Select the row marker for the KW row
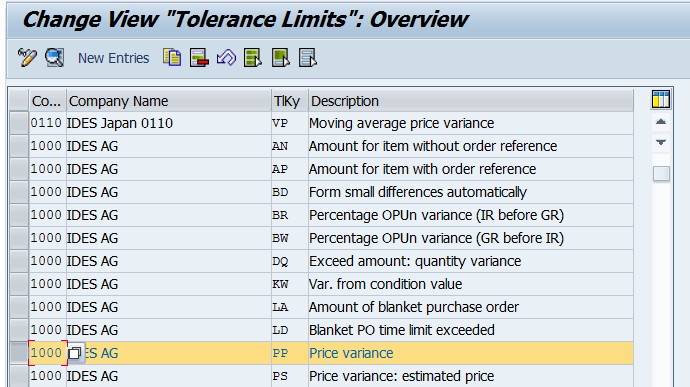The width and height of the screenshot is (690, 387). click(19, 284)
